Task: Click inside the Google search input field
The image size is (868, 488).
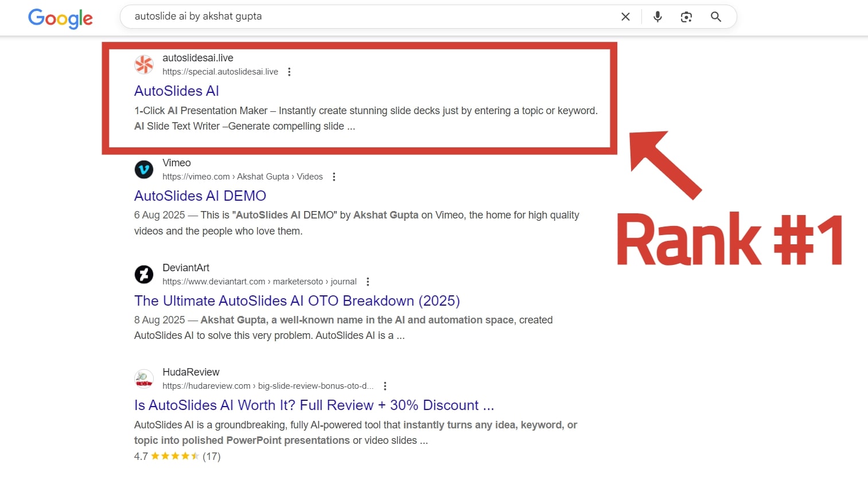Action: pyautogui.click(x=367, y=17)
